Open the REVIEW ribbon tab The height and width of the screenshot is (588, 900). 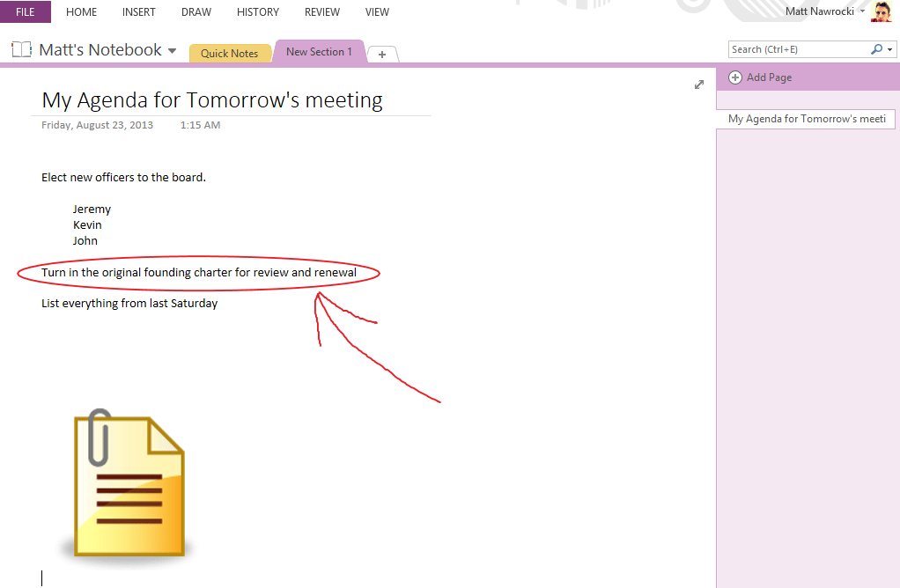pos(322,12)
